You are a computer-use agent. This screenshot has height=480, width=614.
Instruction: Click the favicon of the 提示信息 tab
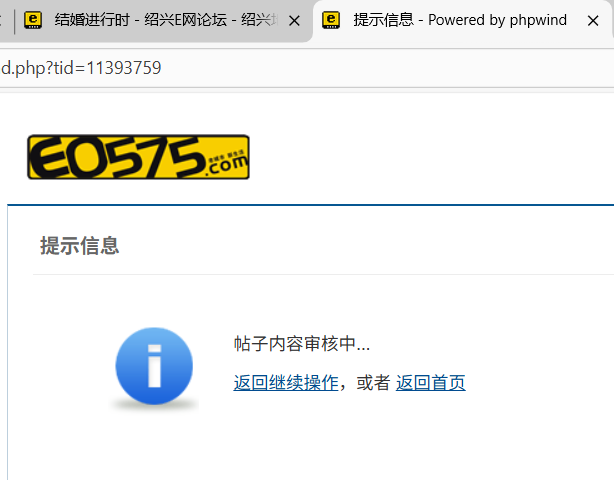(x=331, y=20)
